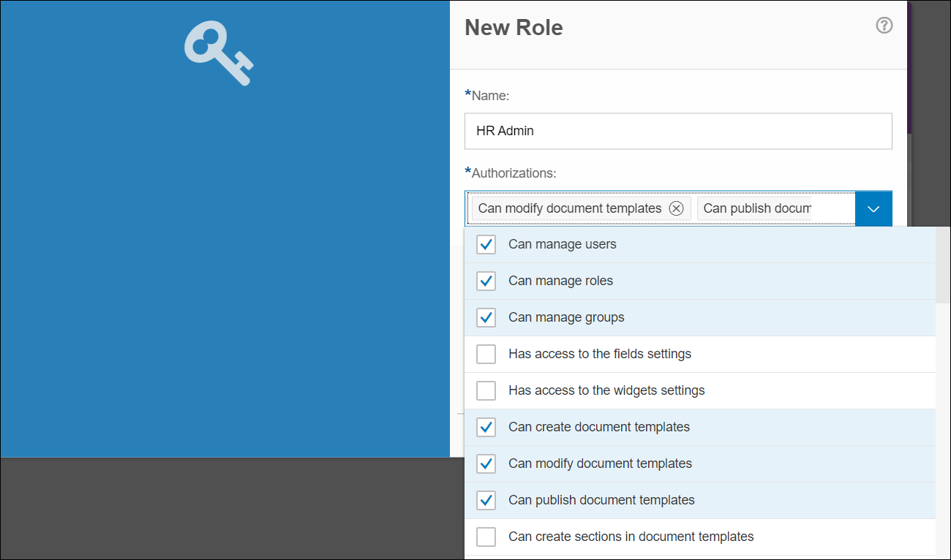Uncheck 'Can create document templates' checkbox
Viewport: 951px width, 560px height.
486,427
